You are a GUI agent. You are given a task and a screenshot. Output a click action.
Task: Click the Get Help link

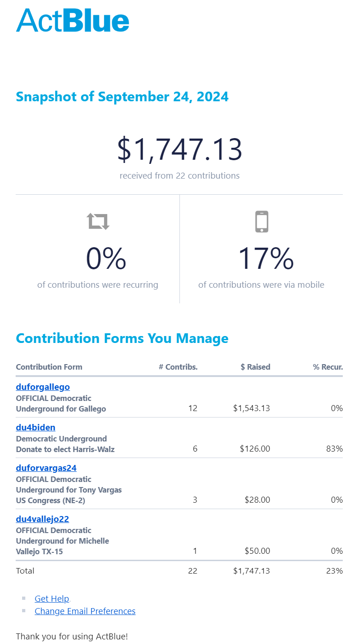(52, 598)
